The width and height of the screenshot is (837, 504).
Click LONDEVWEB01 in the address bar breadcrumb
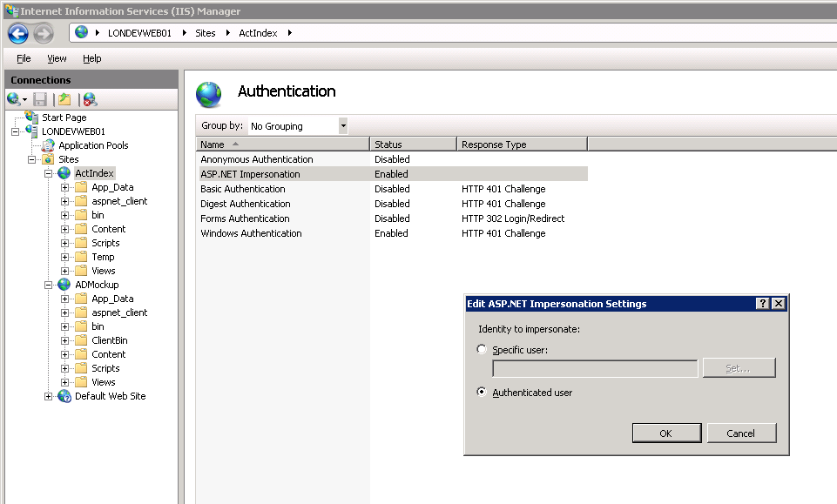click(140, 33)
